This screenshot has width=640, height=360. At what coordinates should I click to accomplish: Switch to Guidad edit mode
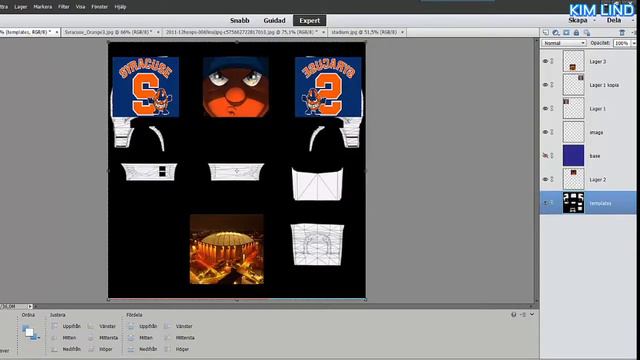pyautogui.click(x=274, y=20)
